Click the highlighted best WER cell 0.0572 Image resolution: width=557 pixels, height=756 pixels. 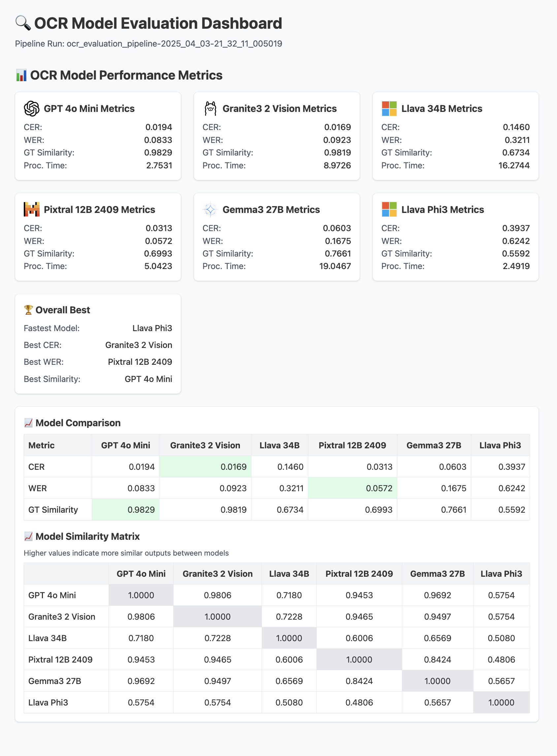click(x=352, y=488)
